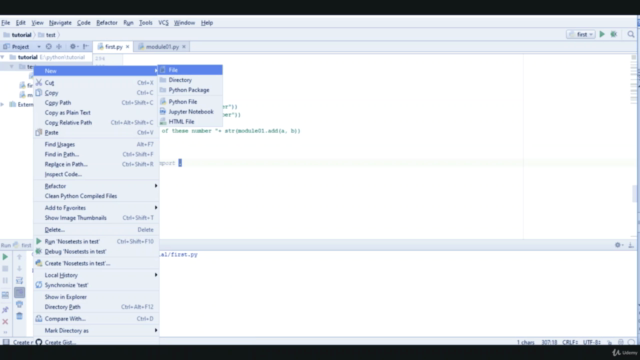Rerun using the green arrow in the Run panel

tap(5, 257)
